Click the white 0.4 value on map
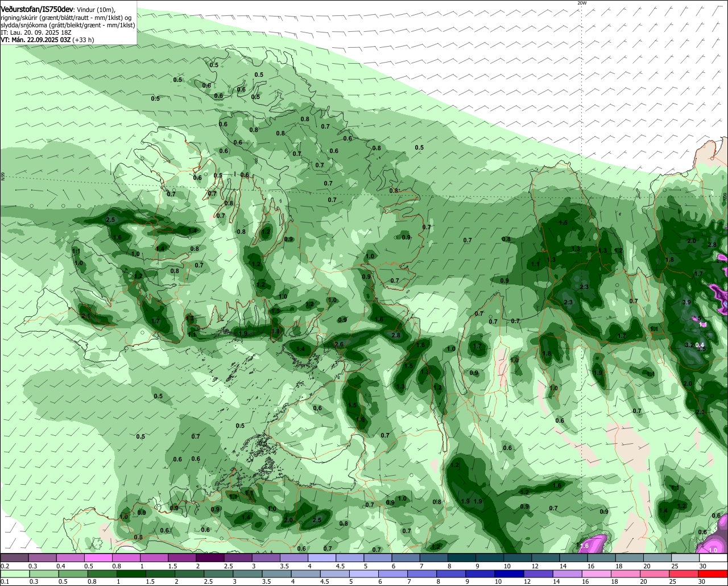 click(700, 345)
